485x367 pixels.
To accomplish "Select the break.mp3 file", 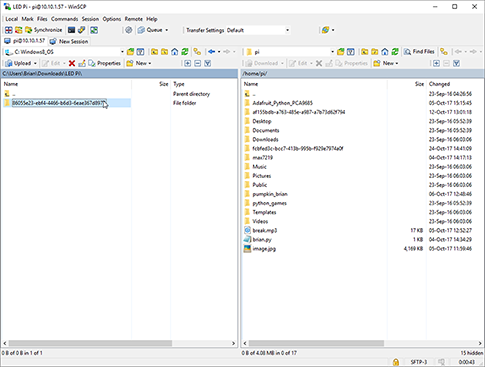I will pyautogui.click(x=265, y=230).
